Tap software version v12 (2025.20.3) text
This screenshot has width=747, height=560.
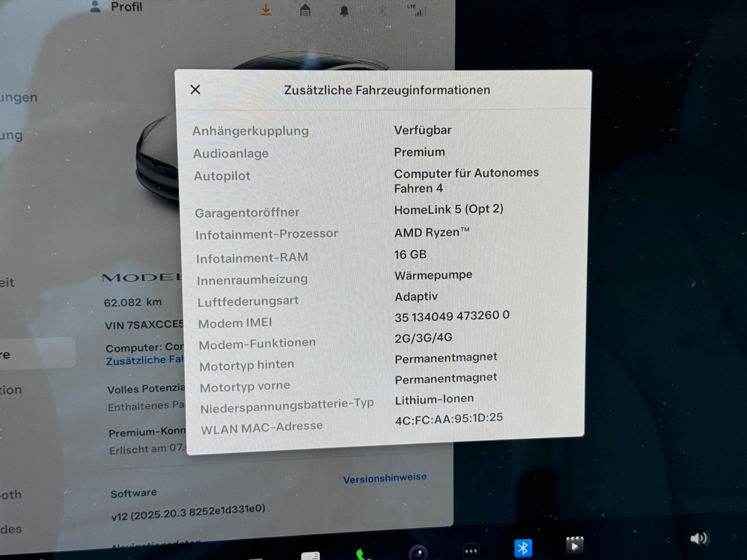click(188, 512)
